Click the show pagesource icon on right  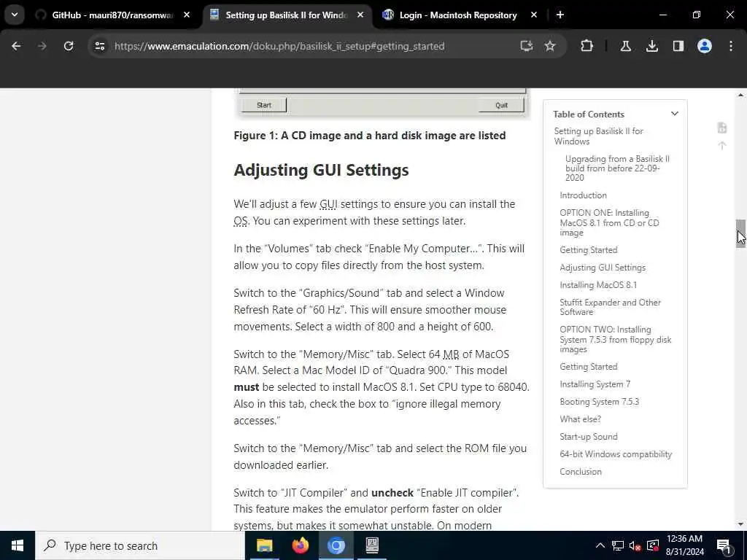click(x=722, y=128)
